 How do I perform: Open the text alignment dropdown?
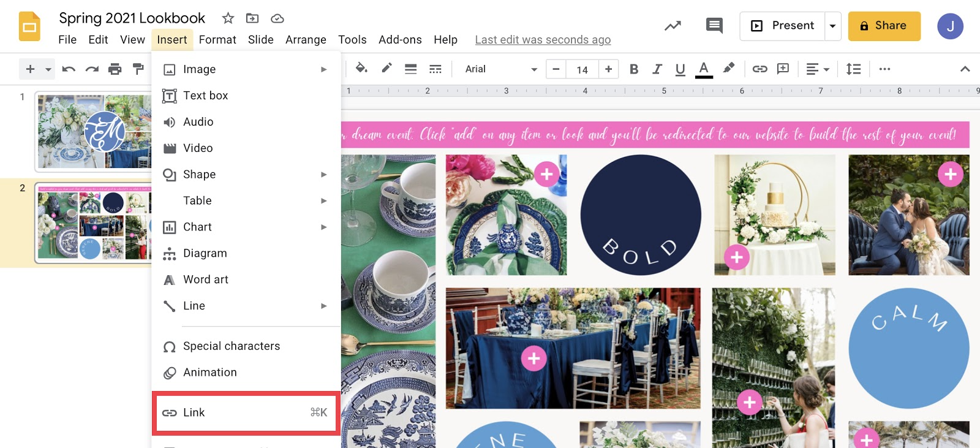818,69
